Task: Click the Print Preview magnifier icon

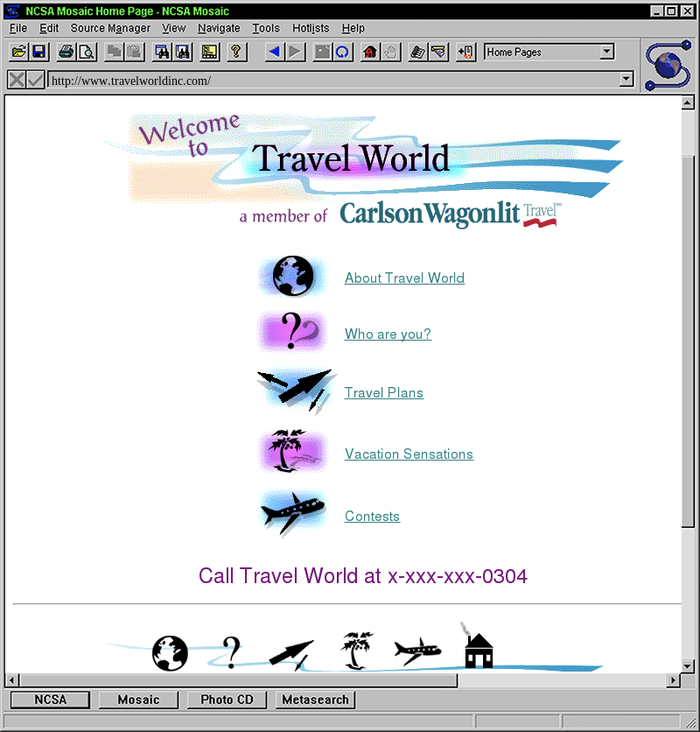Action: click(x=87, y=53)
